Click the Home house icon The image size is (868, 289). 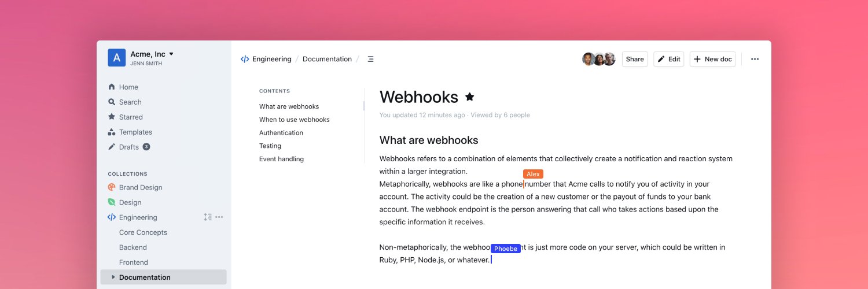click(x=112, y=87)
